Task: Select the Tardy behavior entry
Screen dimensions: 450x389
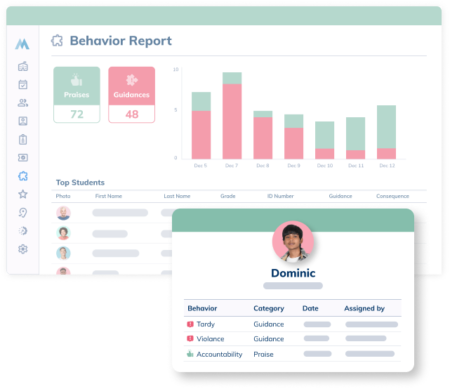Action: (206, 324)
